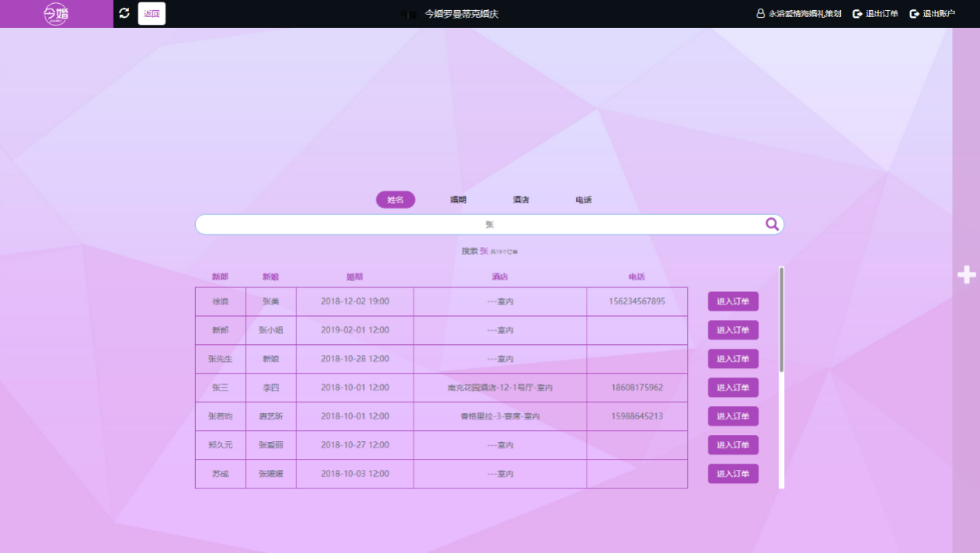
Task: Open the order for 张三 and 李四
Action: click(x=733, y=388)
